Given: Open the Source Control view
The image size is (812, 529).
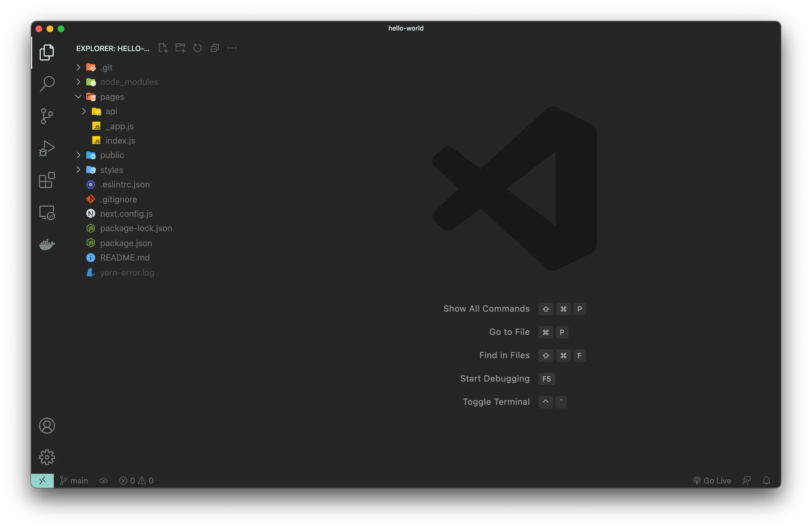Looking at the screenshot, I should coord(47,116).
